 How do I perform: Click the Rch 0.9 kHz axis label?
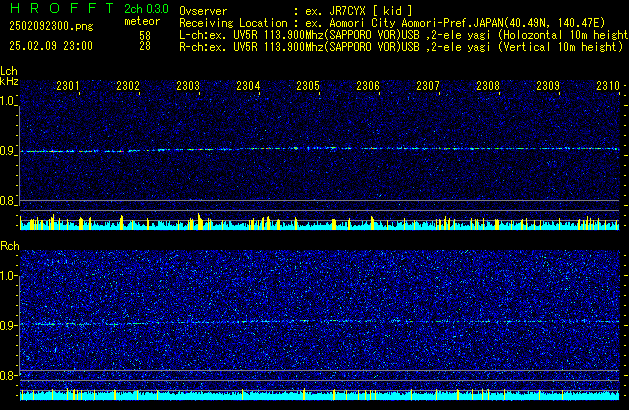click(x=8, y=325)
